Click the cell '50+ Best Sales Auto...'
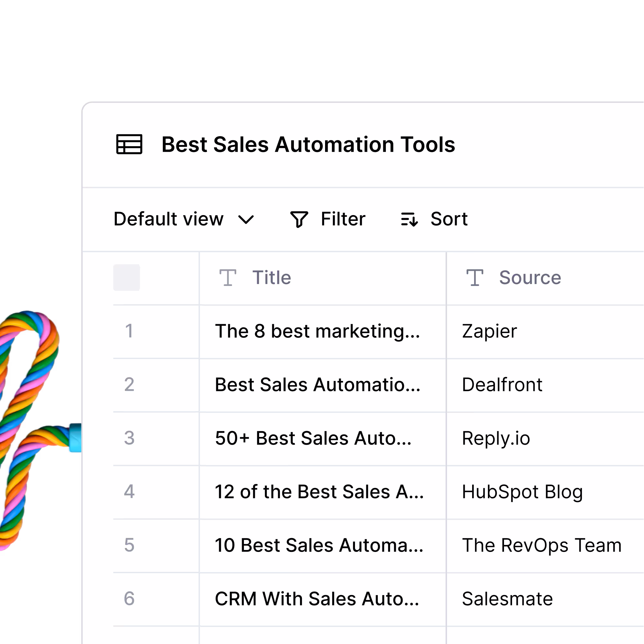Image resolution: width=644 pixels, height=644 pixels. [x=323, y=439]
